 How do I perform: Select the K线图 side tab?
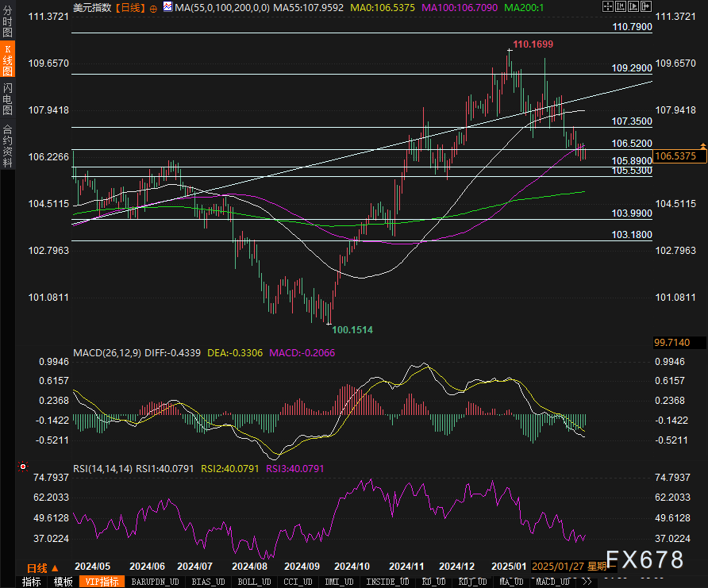point(7,61)
